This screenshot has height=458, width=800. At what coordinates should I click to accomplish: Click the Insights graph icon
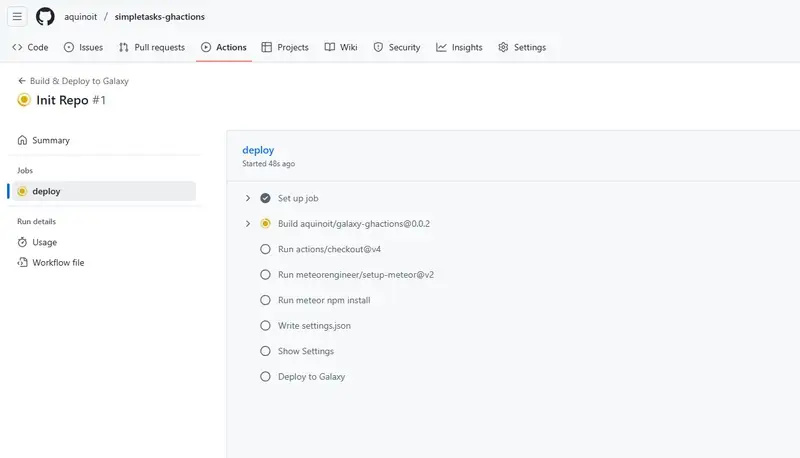[441, 47]
